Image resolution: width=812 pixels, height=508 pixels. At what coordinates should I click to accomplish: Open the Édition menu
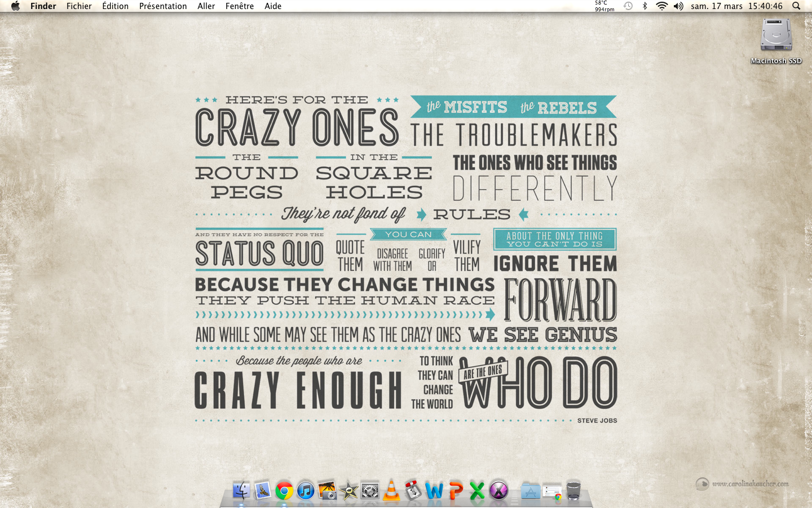115,6
